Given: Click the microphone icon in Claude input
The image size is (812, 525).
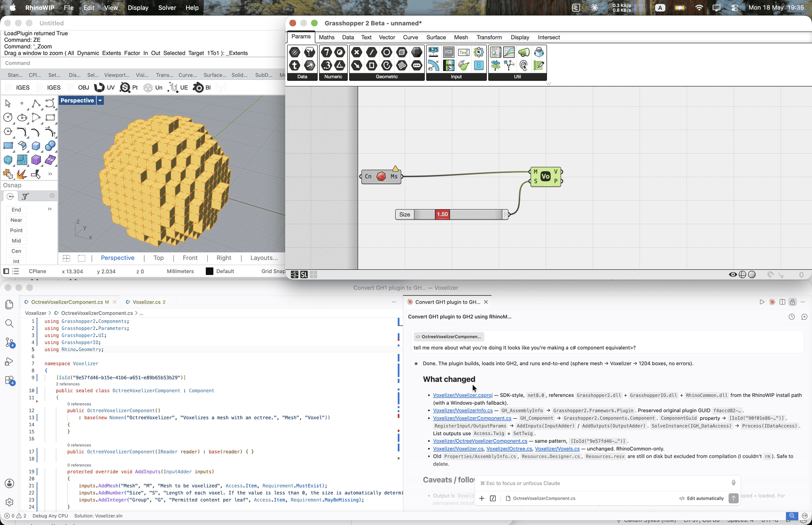Looking at the screenshot, I should [733, 483].
